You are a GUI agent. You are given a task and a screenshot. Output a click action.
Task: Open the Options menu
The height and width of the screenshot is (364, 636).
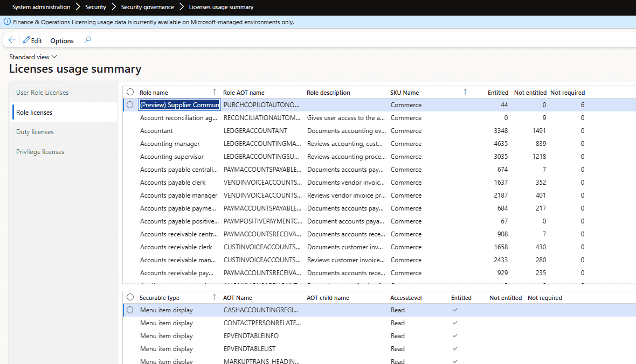62,40
